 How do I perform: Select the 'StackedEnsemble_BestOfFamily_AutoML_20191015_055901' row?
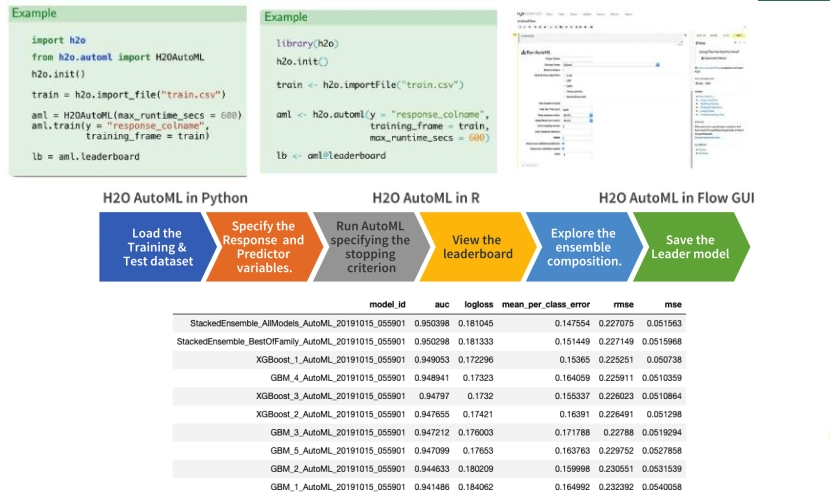(x=429, y=342)
